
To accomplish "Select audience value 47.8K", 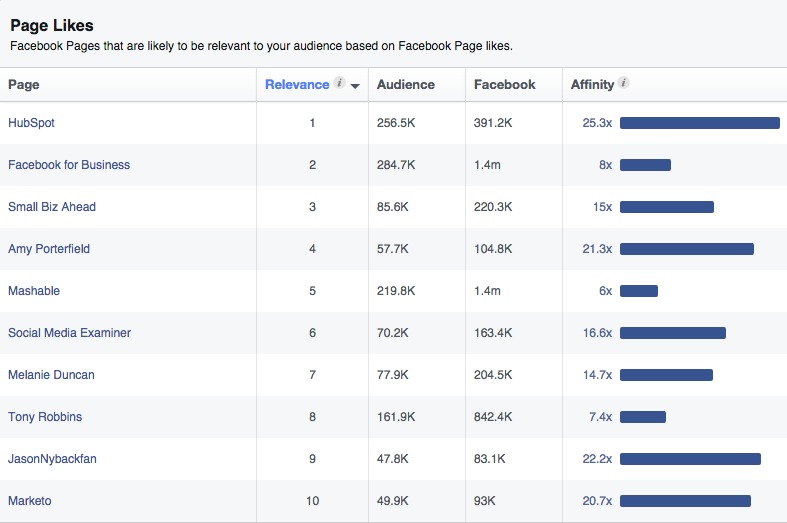I will tap(392, 459).
